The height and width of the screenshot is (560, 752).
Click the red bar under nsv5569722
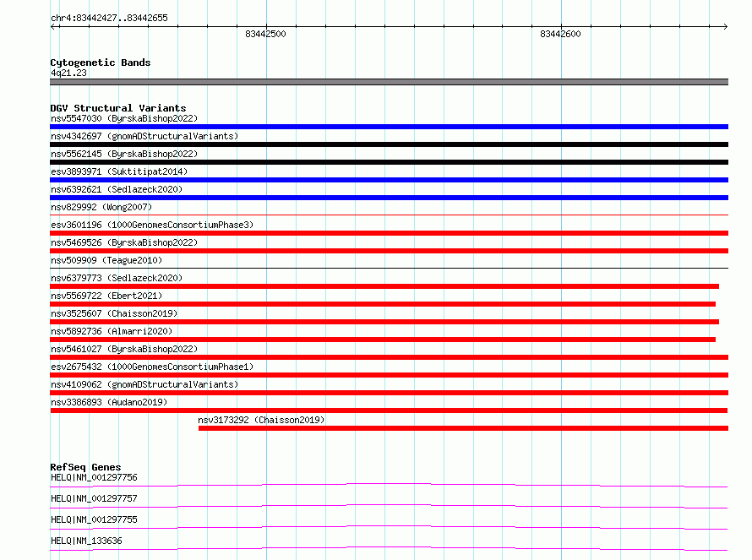coord(383,304)
